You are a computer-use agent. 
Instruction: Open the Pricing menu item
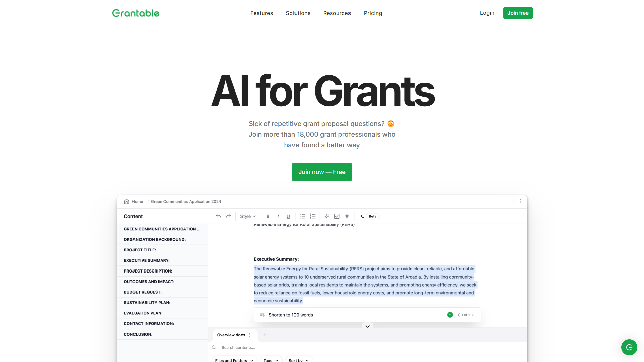[373, 13]
